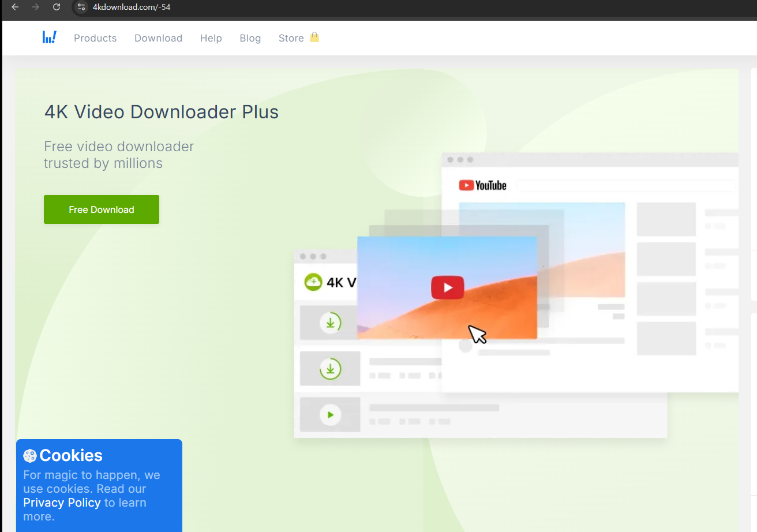This screenshot has height=532, width=757.
Task: Click the YouTube logo in illustration
Action: [x=482, y=185]
